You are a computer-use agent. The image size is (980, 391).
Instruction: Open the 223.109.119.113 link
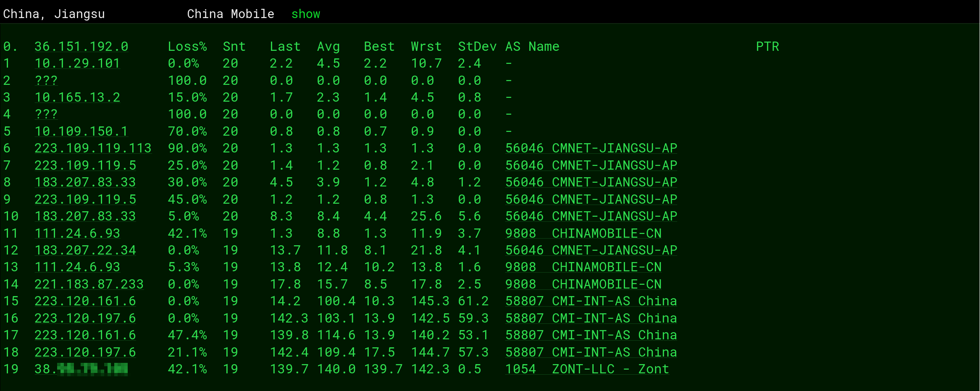click(92, 148)
